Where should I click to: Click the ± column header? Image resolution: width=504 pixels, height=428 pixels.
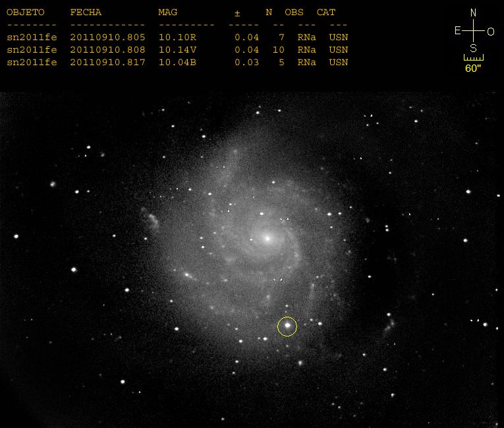pos(237,13)
